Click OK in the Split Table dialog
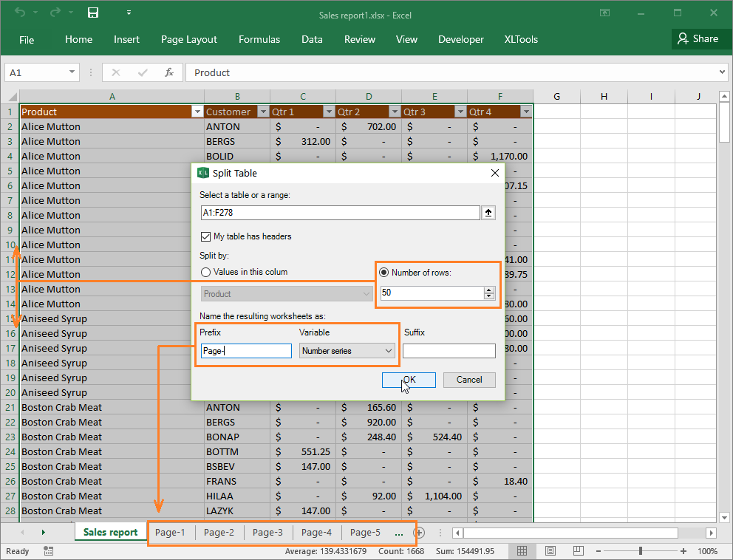The width and height of the screenshot is (733, 560). 409,380
